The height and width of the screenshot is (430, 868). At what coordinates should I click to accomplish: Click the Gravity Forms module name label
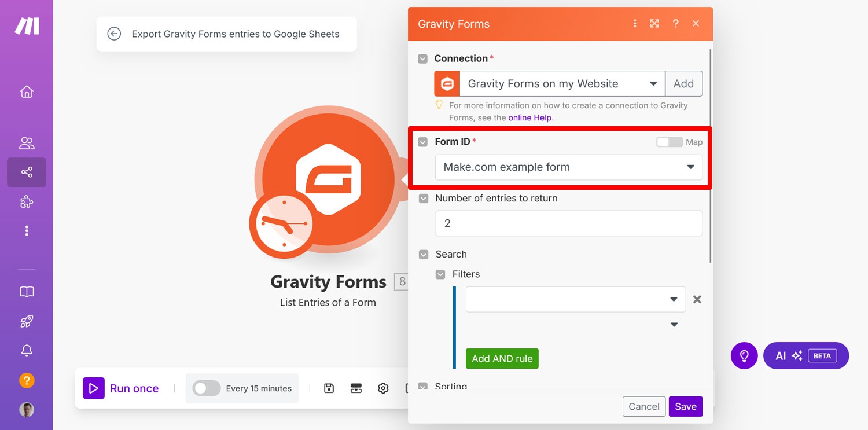[x=328, y=282]
